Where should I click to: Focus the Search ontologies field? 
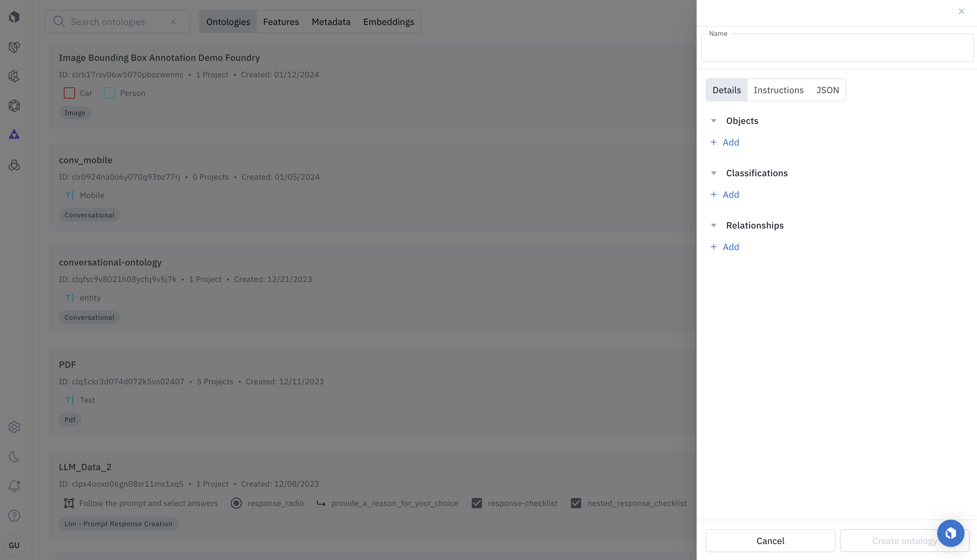click(x=117, y=22)
